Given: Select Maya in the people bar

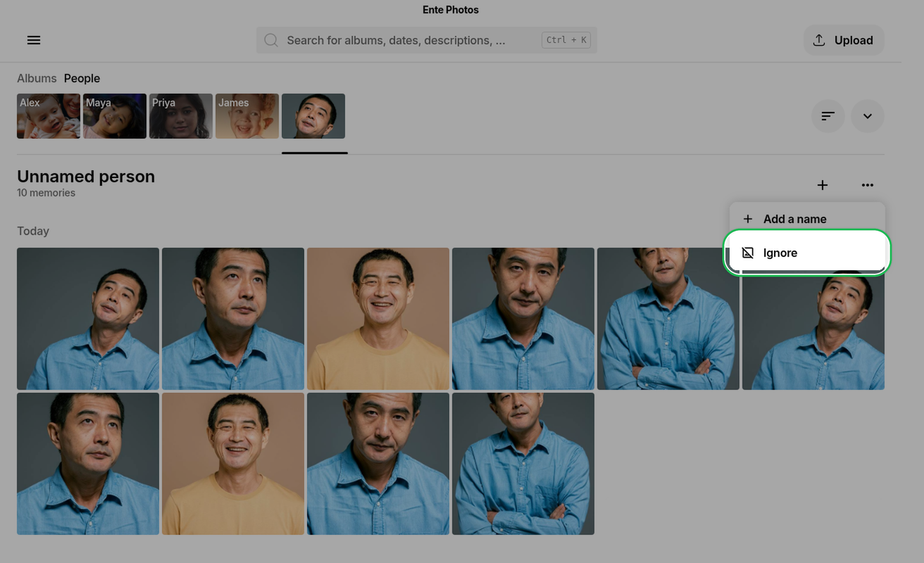Looking at the screenshot, I should [115, 116].
